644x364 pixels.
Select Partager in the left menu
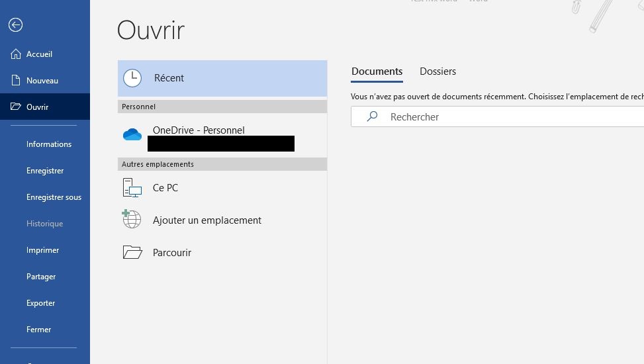(41, 277)
